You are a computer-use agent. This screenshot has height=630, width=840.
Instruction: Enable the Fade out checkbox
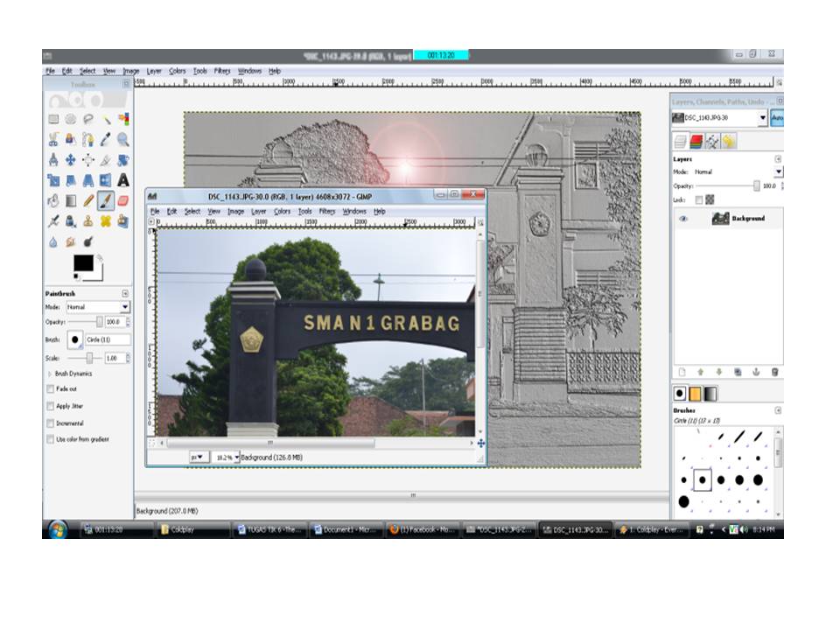point(51,388)
